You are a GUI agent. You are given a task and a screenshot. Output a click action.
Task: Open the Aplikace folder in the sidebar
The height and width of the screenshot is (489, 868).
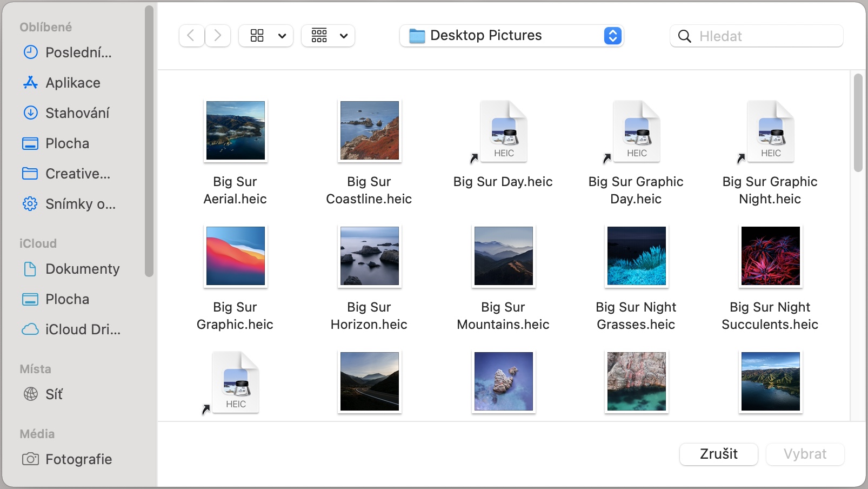[72, 83]
